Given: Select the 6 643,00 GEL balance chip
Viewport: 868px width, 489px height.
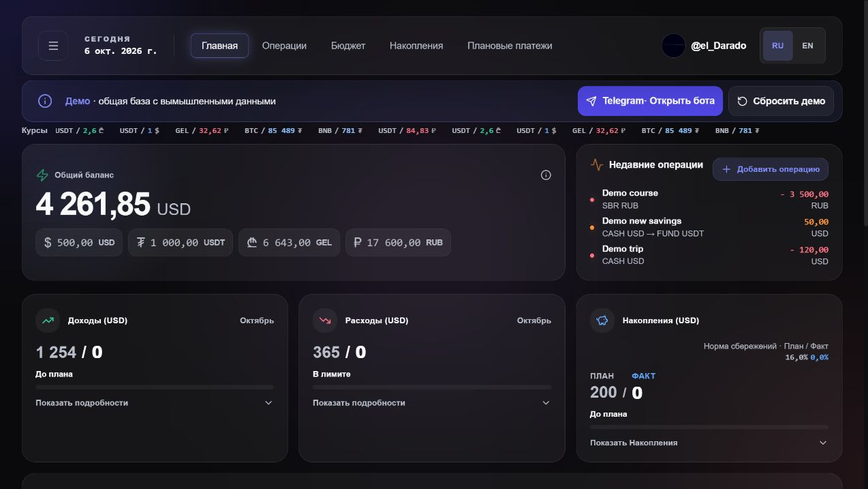Looking at the screenshot, I should tap(290, 243).
